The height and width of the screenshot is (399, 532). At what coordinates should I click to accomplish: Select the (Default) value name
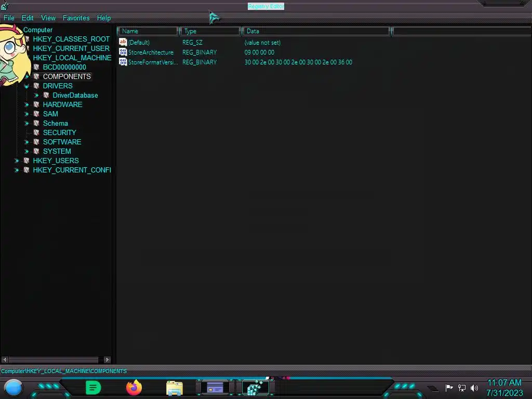click(139, 43)
